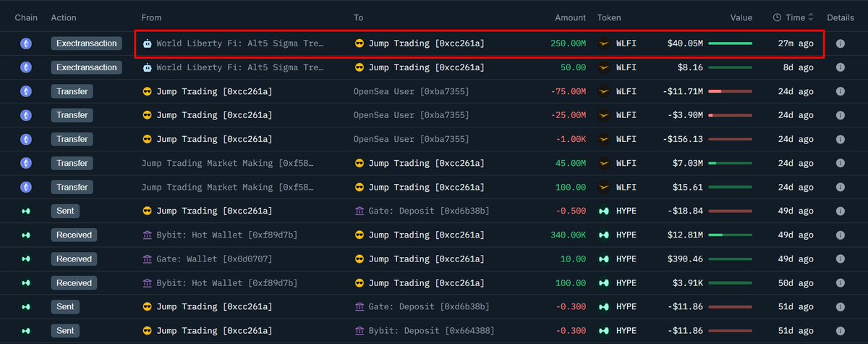This screenshot has width=868, height=344.
Task: Click the -25.00M amount cell
Action: pos(568,115)
